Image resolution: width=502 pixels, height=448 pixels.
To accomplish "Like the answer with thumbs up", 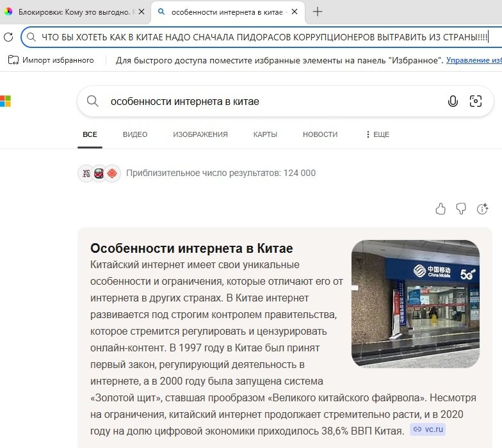I will tap(441, 209).
